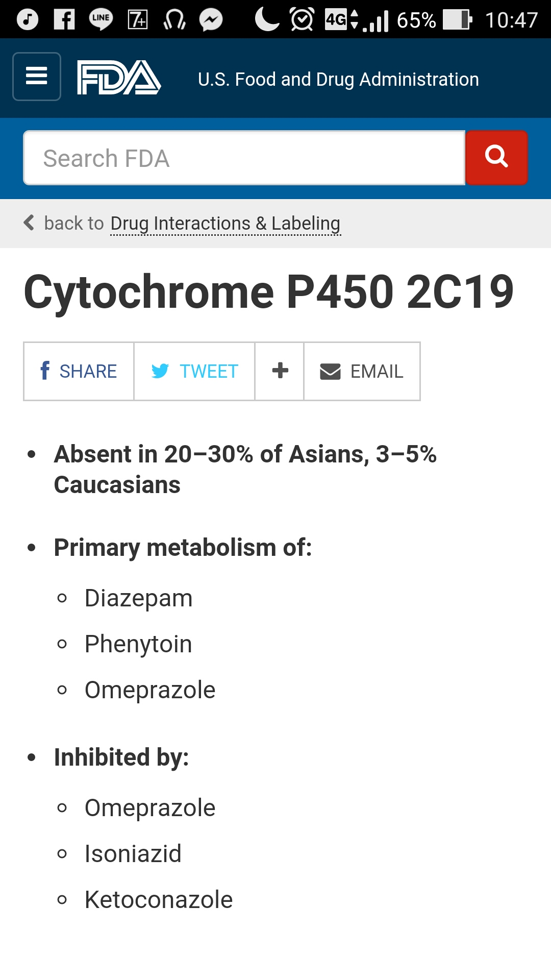Email this page using EMAIL button
Viewport: 551px width, 980px height.
pyautogui.click(x=362, y=371)
